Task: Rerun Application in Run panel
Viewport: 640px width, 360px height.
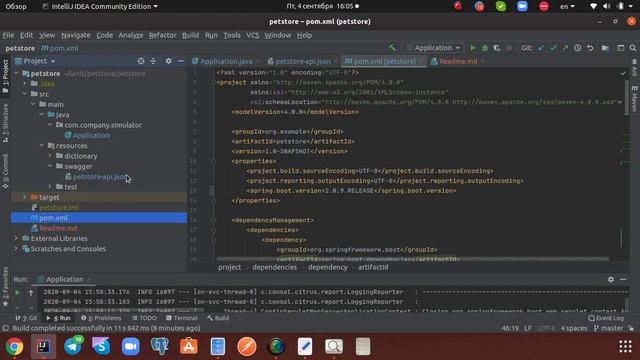Action: coord(18,292)
